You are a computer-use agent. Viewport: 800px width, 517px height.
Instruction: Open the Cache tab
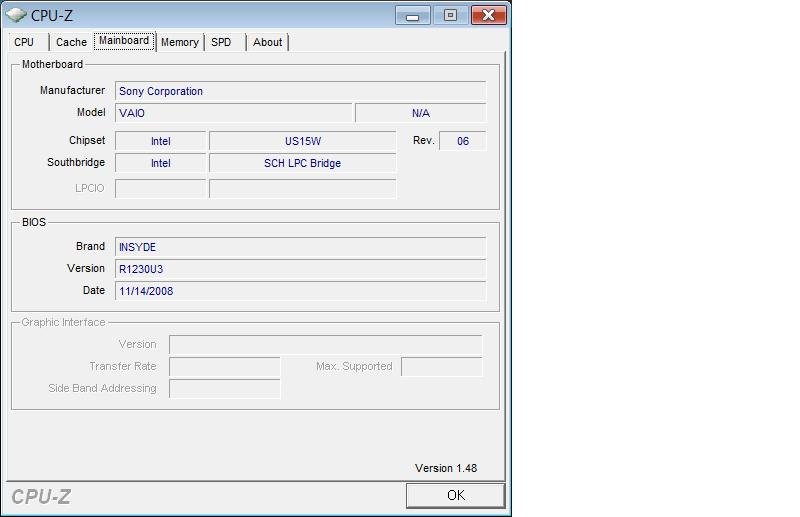point(71,42)
